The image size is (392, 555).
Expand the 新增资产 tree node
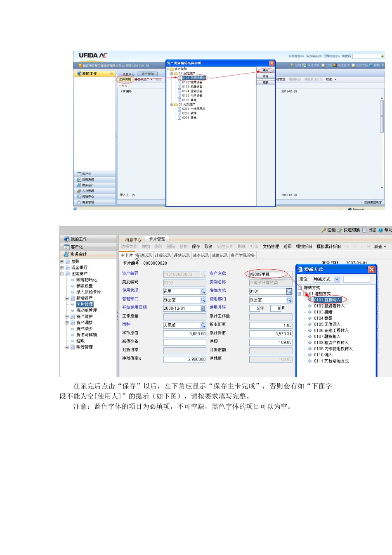[67, 298]
